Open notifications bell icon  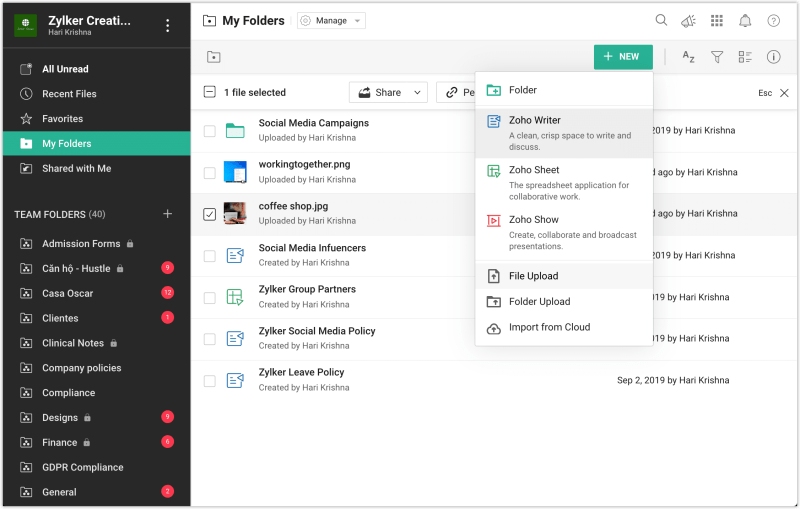point(745,20)
